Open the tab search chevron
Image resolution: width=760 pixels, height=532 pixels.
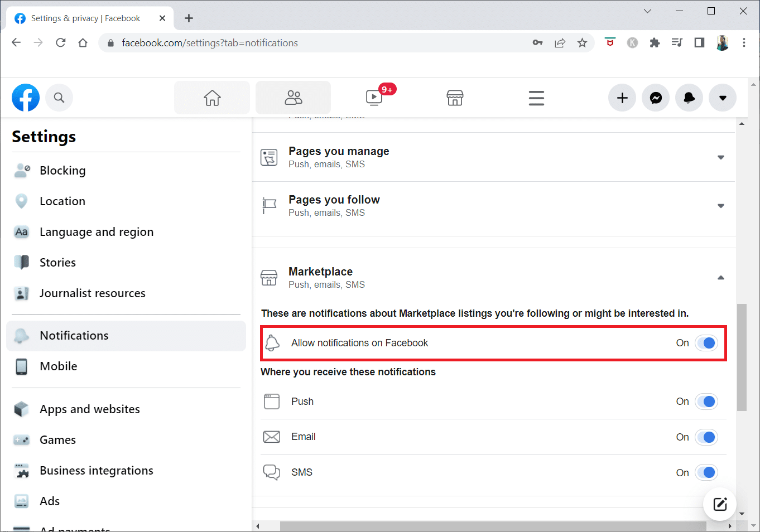pyautogui.click(x=647, y=11)
